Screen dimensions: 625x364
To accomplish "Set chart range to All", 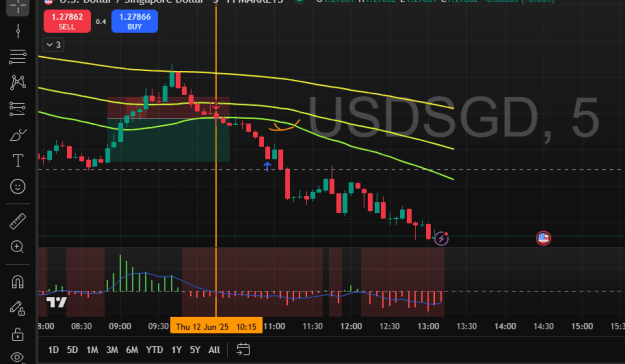I will tap(214, 350).
